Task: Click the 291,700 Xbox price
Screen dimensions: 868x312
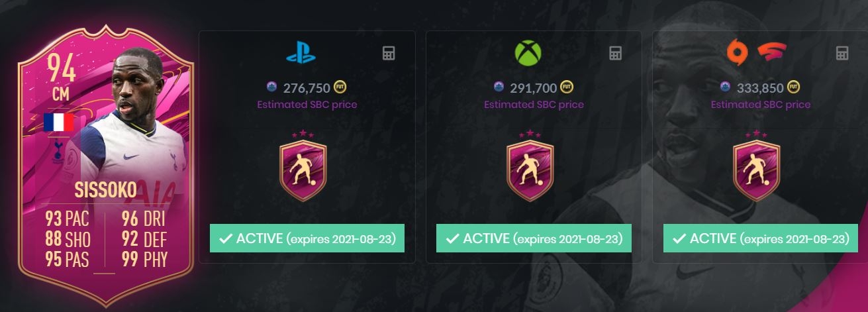Action: (533, 87)
